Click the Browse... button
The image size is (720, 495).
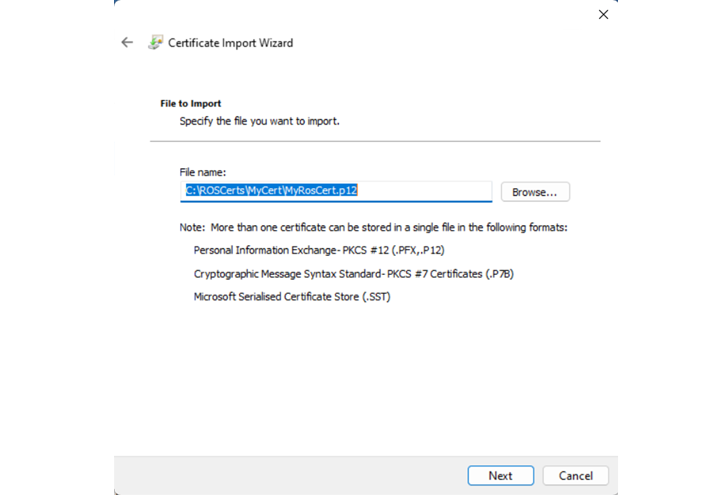tap(535, 192)
